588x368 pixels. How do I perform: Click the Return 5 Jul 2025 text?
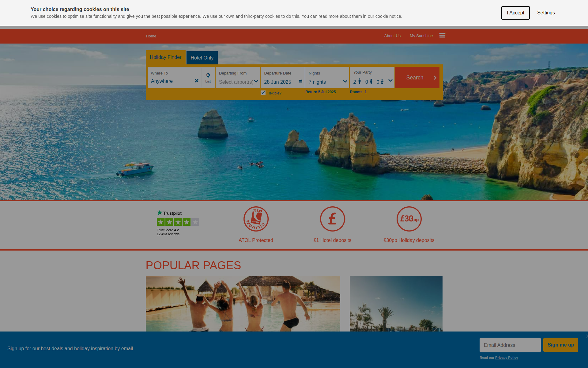click(x=320, y=92)
